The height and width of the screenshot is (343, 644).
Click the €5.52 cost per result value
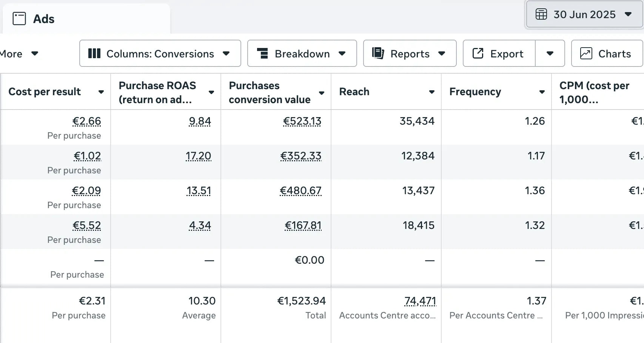[x=87, y=226]
